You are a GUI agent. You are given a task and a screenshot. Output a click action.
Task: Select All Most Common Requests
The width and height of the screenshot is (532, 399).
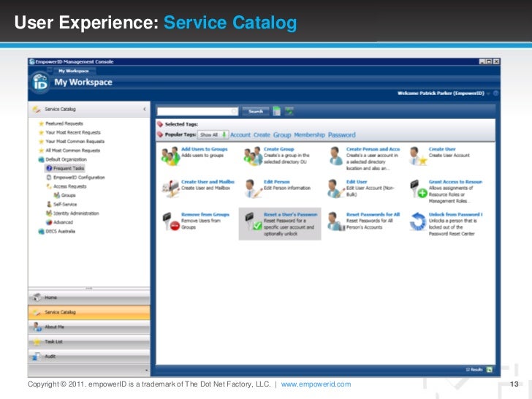[x=72, y=151]
